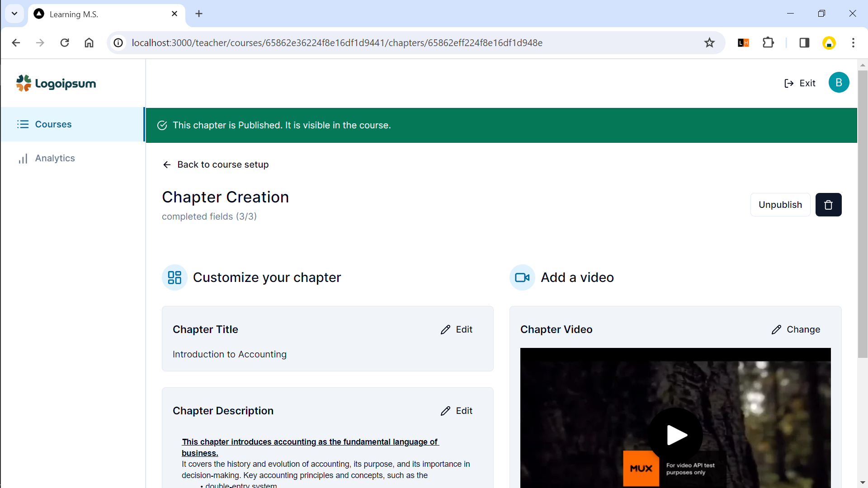
Task: Toggle the browser side panel icon
Action: [804, 43]
